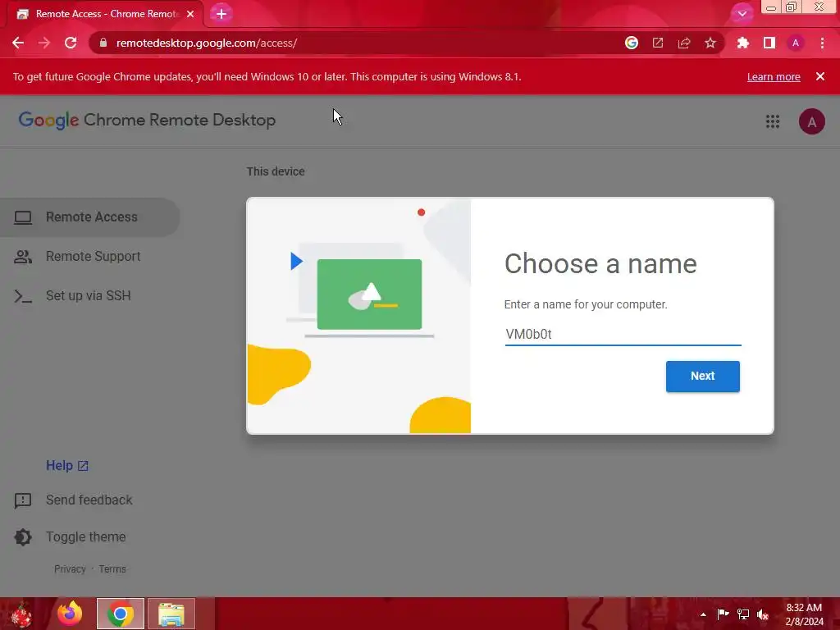The width and height of the screenshot is (840, 630).
Task: Dismiss the Chrome update banner
Action: (819, 76)
